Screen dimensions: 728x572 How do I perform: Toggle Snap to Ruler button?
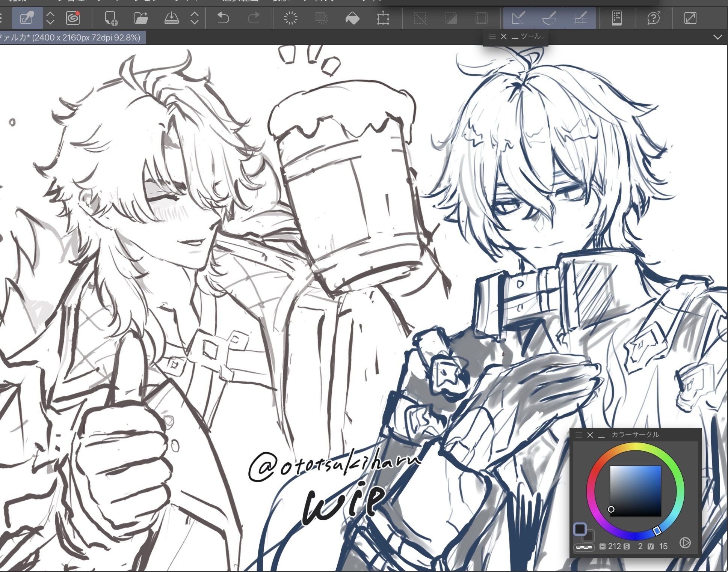coord(518,18)
